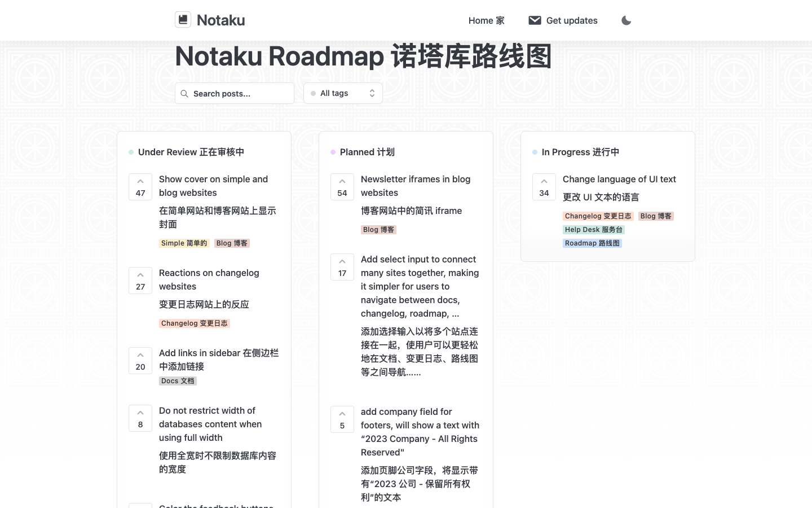Viewport: 812px width, 508px height.
Task: Open Show cover on simple and blog websites
Action: point(213,186)
